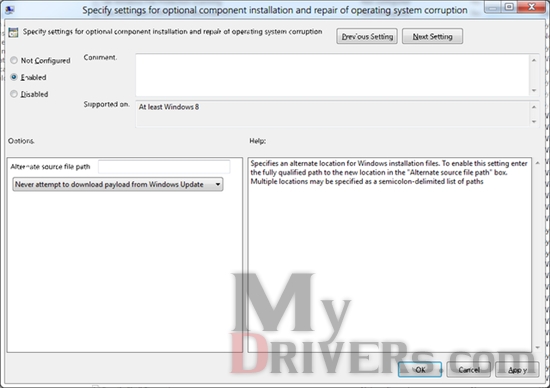Minimize the policy settings window
The image size is (550, 388).
click(x=492, y=7)
